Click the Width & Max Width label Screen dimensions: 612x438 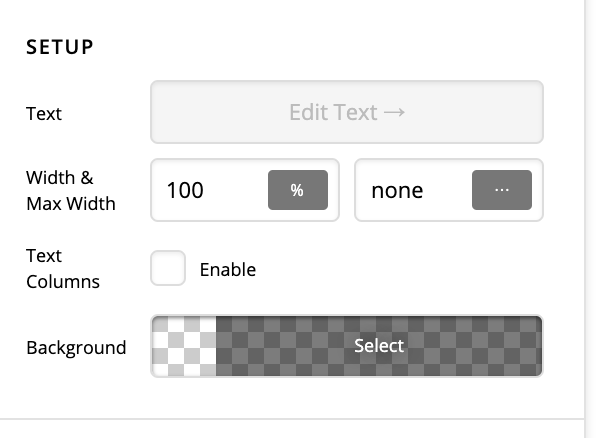tap(71, 191)
